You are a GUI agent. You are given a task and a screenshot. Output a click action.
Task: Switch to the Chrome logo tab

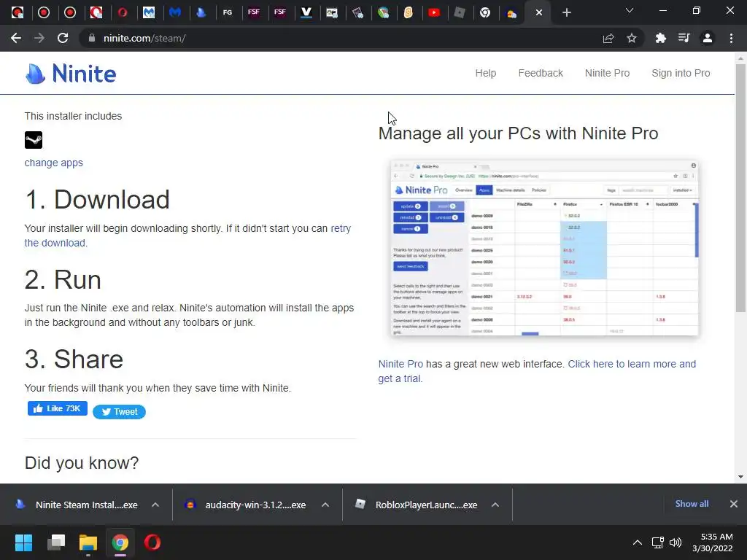click(x=485, y=13)
